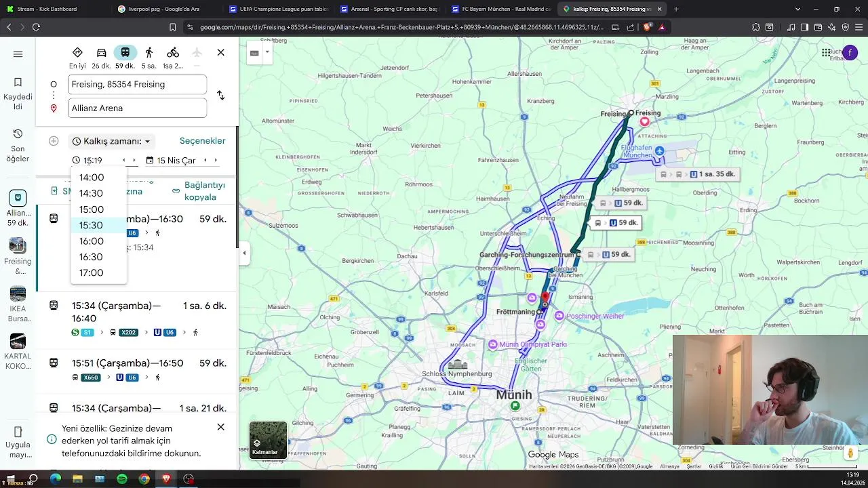This screenshot has height=488, width=868.
Task: Collapse the side panel with the arrow
Action: coord(244,253)
